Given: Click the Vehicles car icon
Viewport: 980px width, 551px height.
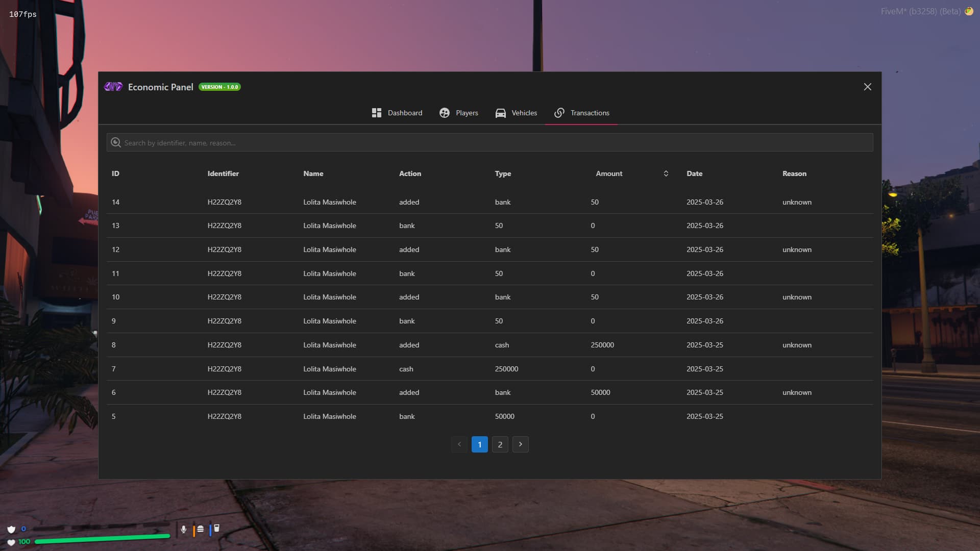Looking at the screenshot, I should (x=500, y=113).
